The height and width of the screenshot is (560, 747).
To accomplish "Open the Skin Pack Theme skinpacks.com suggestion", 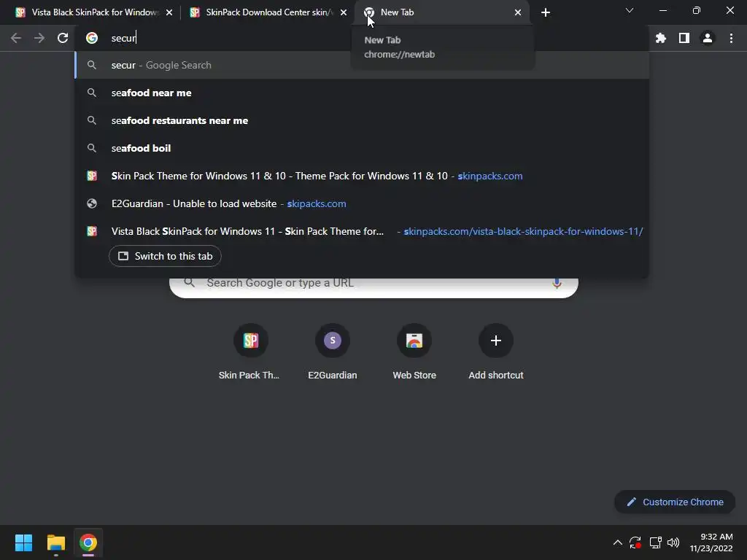I will coord(362,176).
